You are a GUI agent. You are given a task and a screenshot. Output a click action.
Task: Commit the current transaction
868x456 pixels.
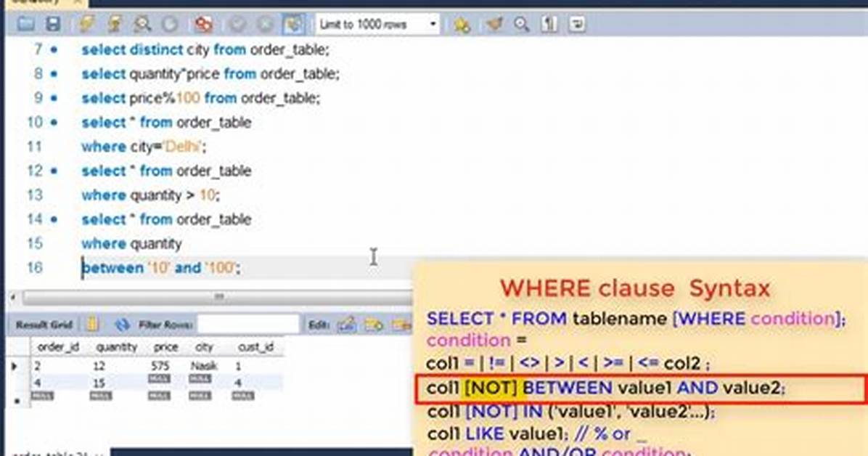[x=237, y=24]
